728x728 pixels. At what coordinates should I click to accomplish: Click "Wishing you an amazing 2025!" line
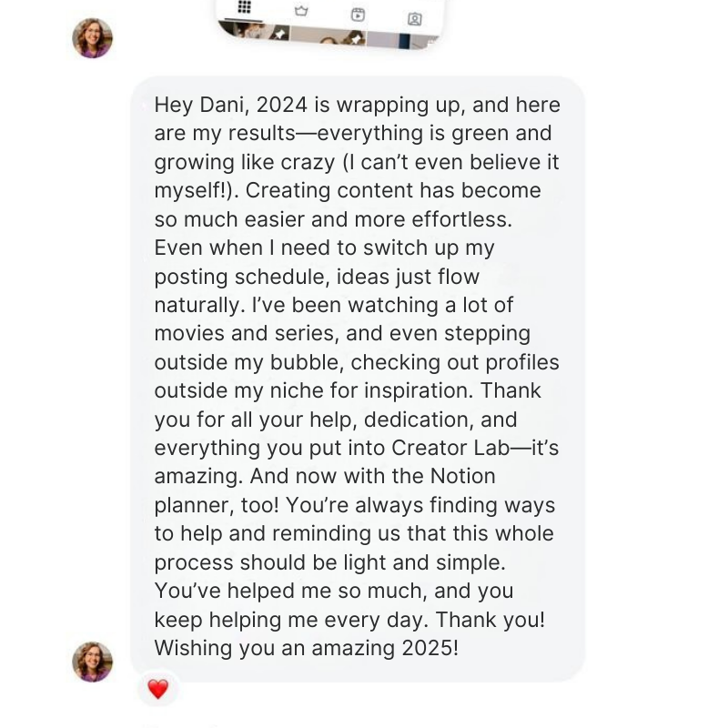[x=306, y=648]
